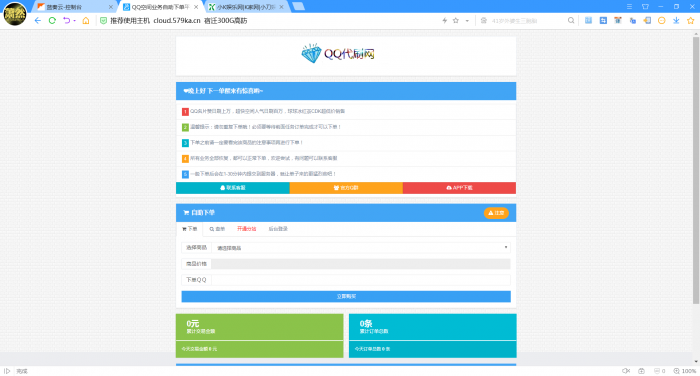Click the orange login-arrow extension icon

(647, 21)
